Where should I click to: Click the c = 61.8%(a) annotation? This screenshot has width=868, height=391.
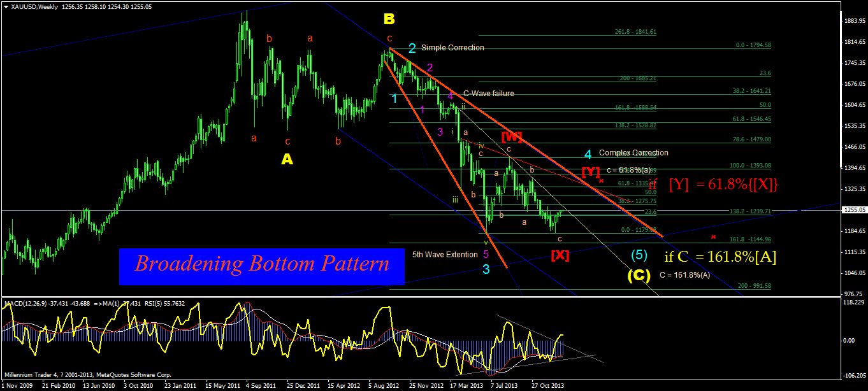point(628,170)
